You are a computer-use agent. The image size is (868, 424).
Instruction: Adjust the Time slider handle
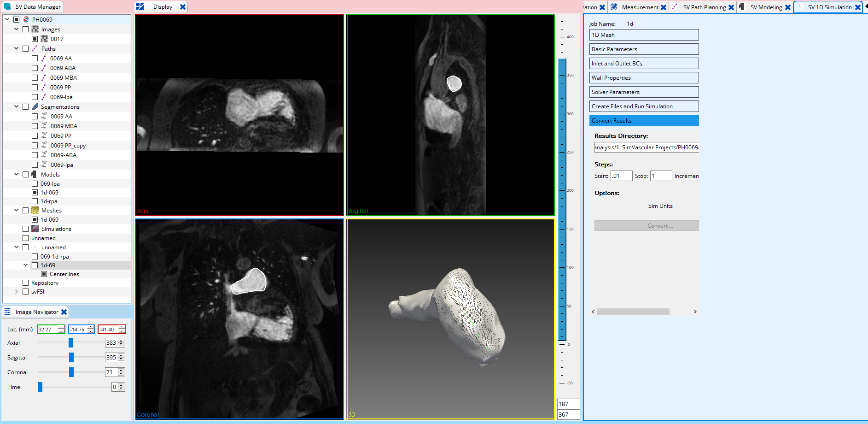coord(40,387)
